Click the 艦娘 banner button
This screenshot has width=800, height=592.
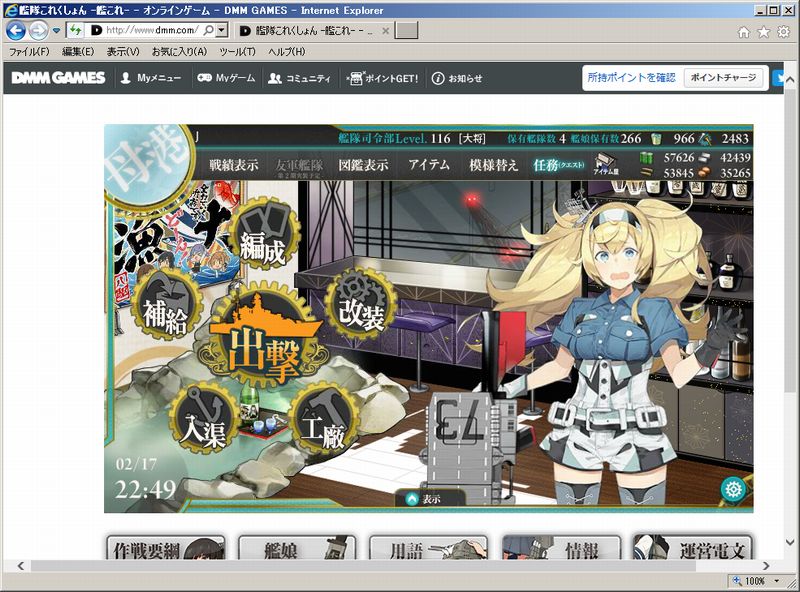pos(297,548)
